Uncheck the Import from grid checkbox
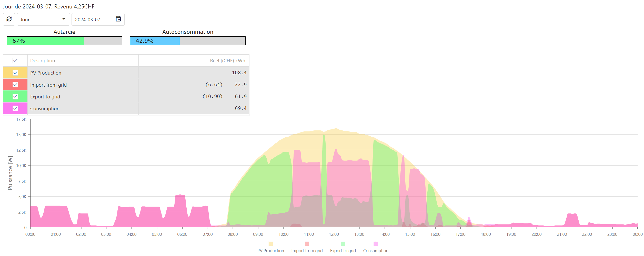The width and height of the screenshot is (644, 256). pos(15,85)
